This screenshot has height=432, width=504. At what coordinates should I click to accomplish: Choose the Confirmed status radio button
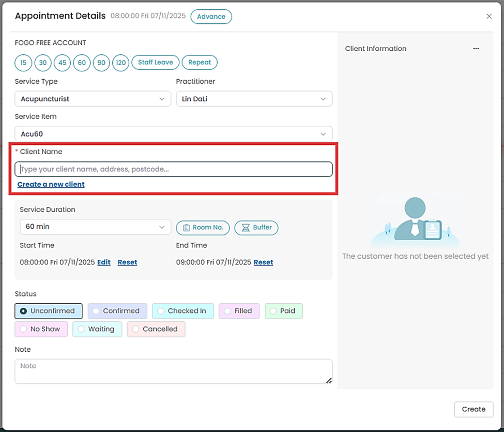(117, 311)
